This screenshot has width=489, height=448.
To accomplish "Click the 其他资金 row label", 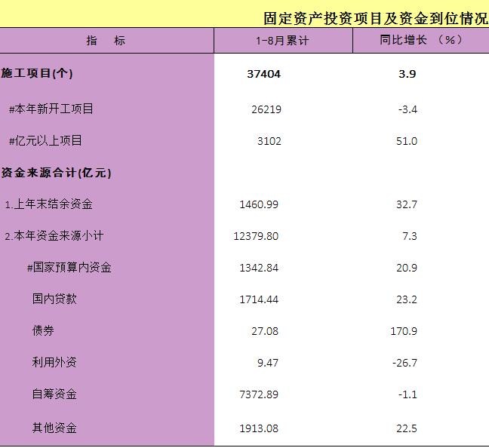I will point(54,428).
